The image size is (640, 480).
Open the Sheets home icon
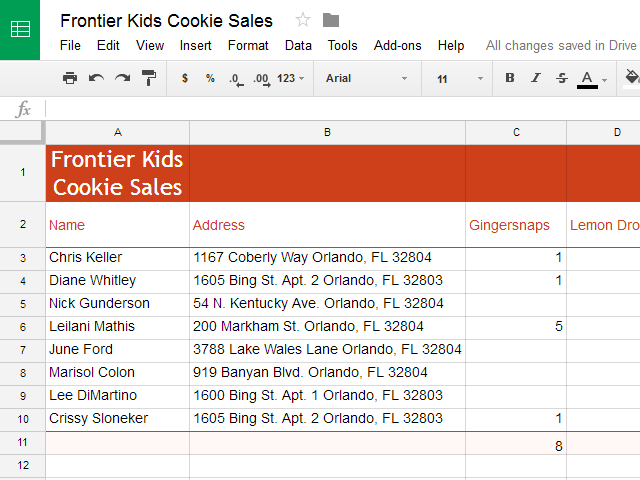[20, 29]
